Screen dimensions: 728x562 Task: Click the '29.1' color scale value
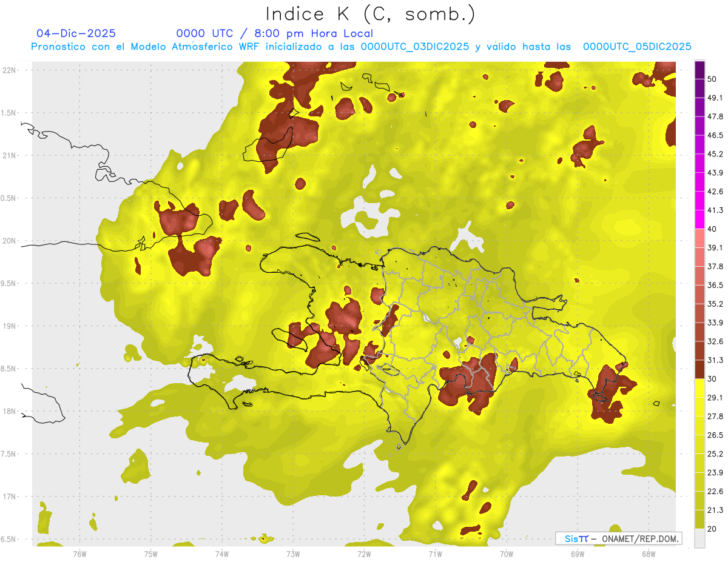click(715, 398)
